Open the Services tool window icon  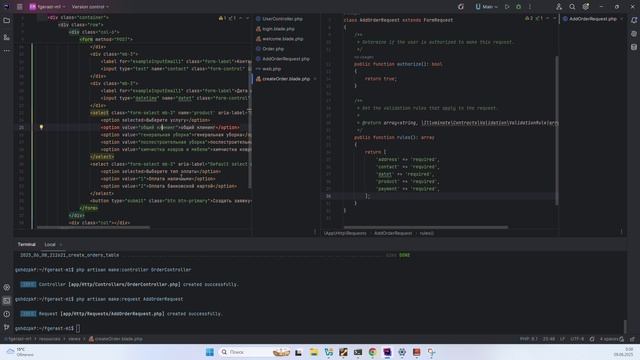7,287
